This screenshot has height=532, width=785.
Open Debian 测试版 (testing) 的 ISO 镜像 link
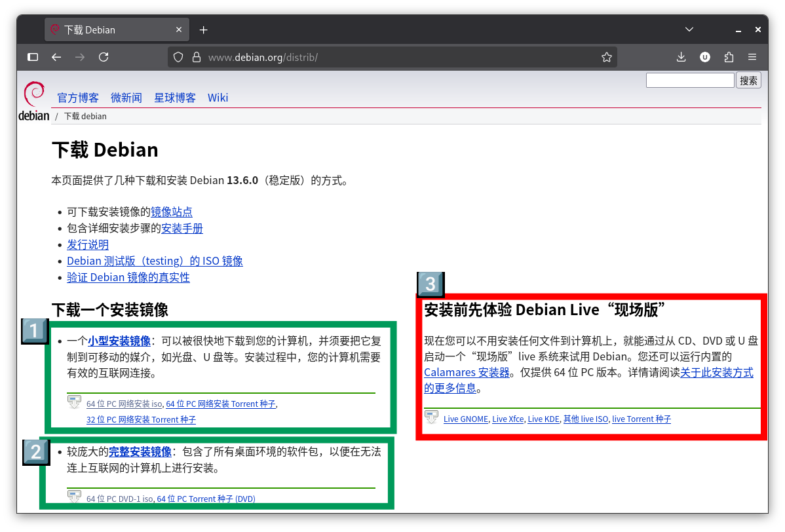[x=155, y=261]
